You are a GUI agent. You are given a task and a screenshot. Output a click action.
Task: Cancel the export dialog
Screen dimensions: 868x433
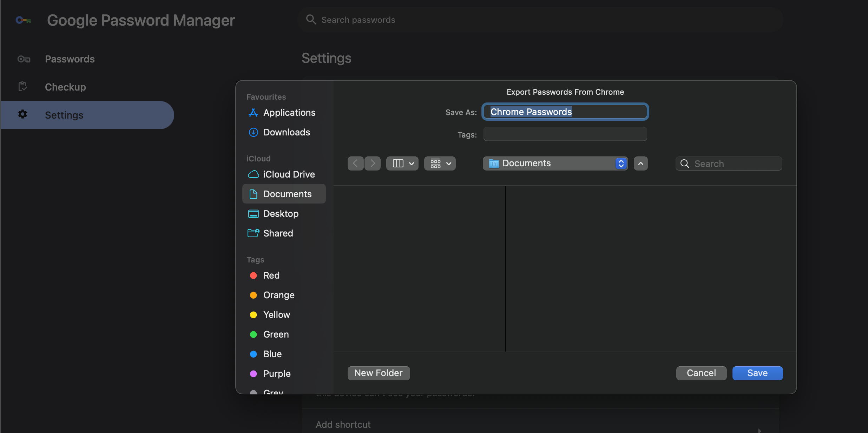click(x=701, y=373)
